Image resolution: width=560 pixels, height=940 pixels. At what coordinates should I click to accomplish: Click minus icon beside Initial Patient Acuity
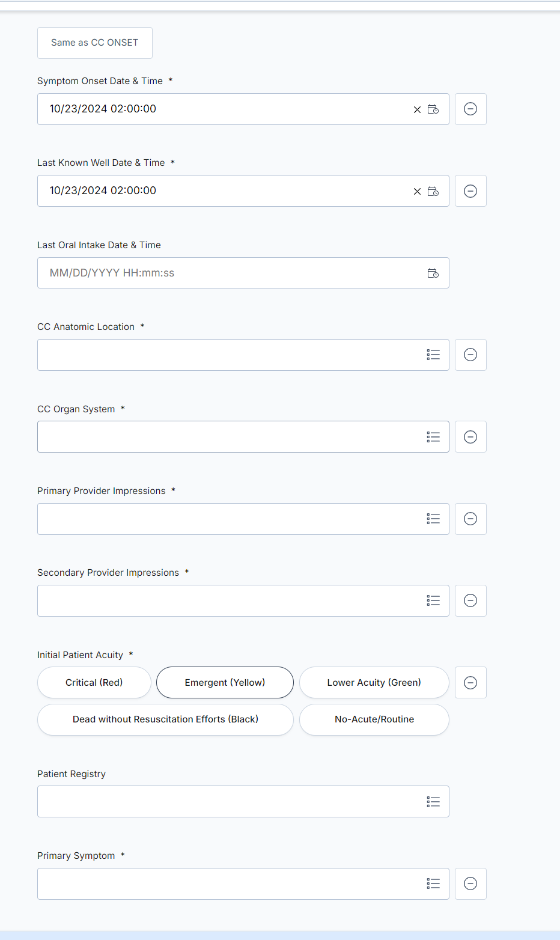(470, 683)
